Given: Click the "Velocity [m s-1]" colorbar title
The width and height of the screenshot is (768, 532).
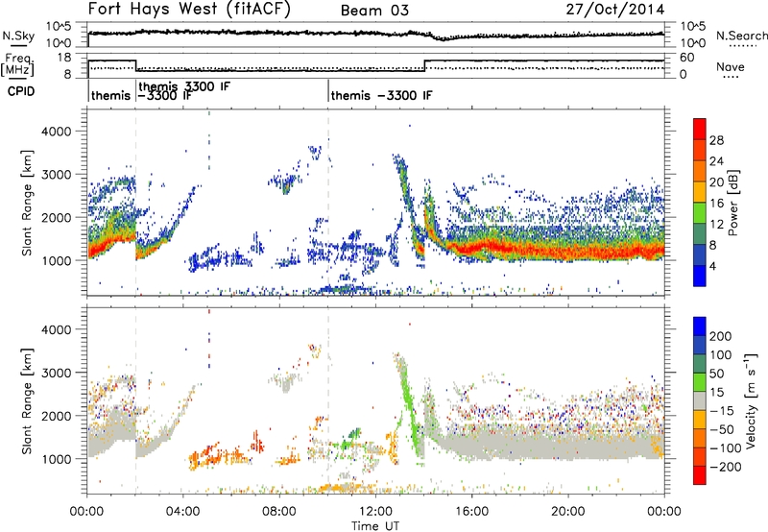Looking at the screenshot, I should tap(751, 400).
